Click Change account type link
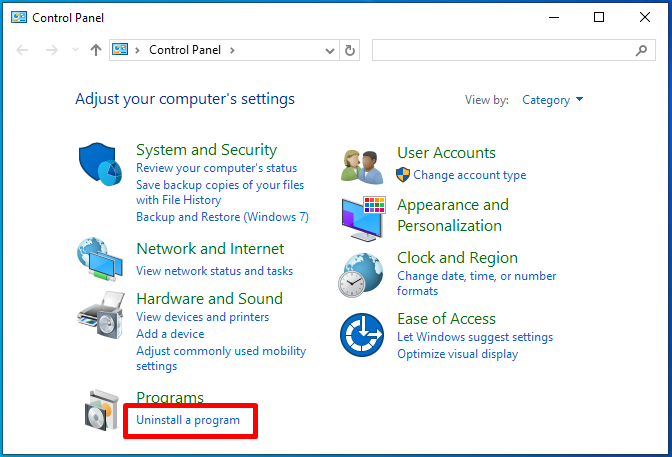 (x=470, y=175)
